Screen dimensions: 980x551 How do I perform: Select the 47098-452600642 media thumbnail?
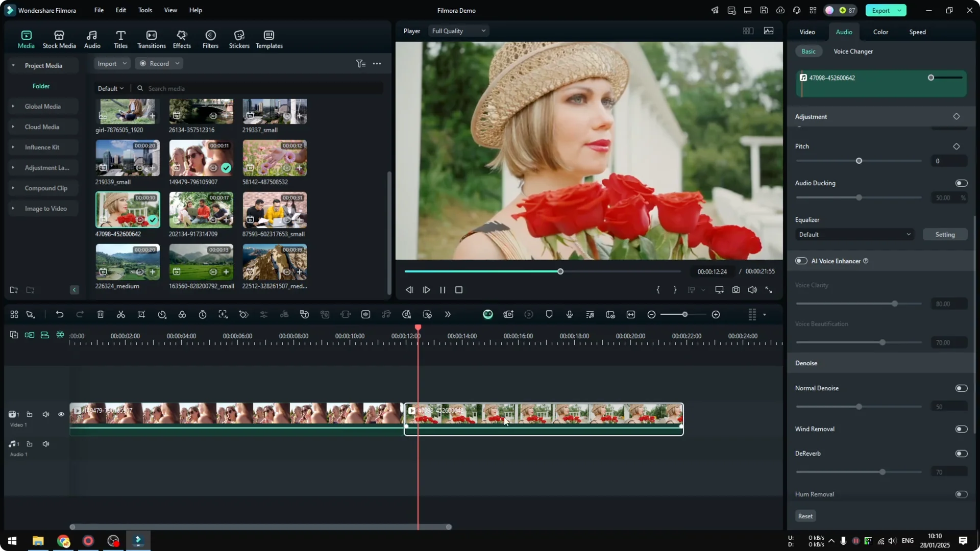click(x=127, y=209)
